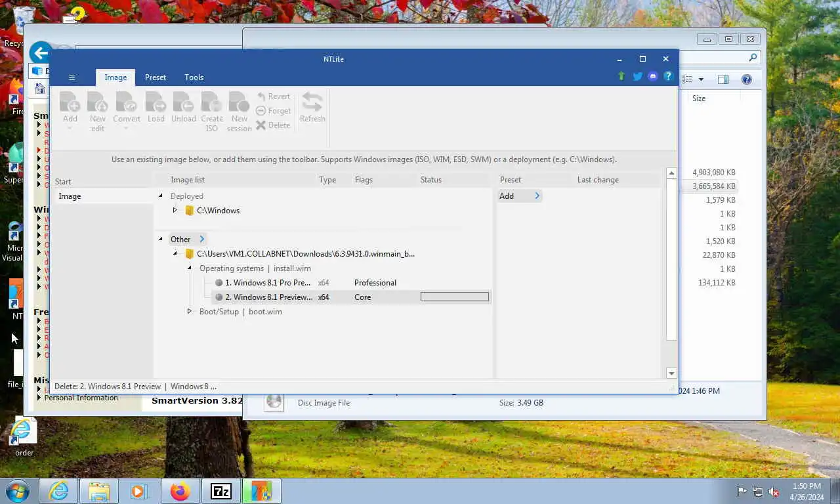Click the Forget button in toolbar

273,111
